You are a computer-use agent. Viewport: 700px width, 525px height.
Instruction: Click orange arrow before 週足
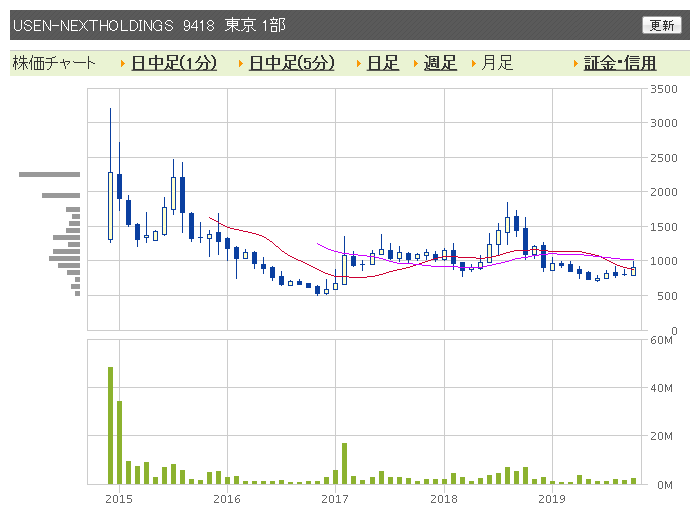pos(416,64)
